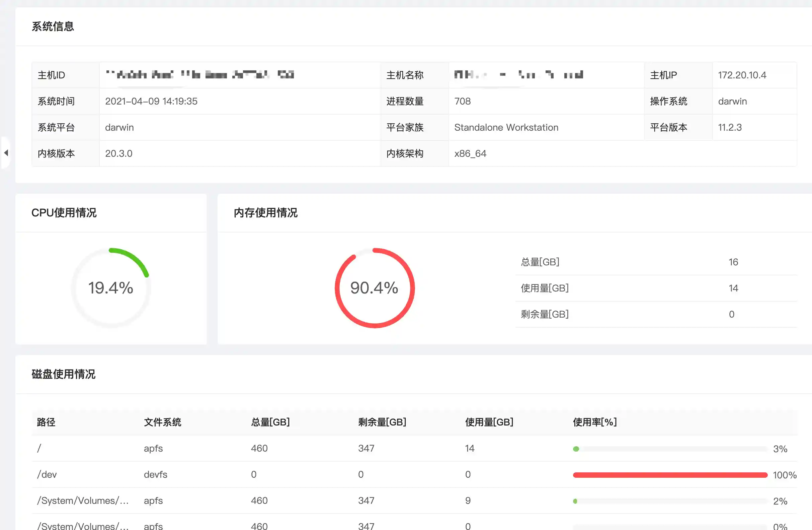The height and width of the screenshot is (530, 812).
Task: Click the kernel architecture value x86_64
Action: (470, 154)
